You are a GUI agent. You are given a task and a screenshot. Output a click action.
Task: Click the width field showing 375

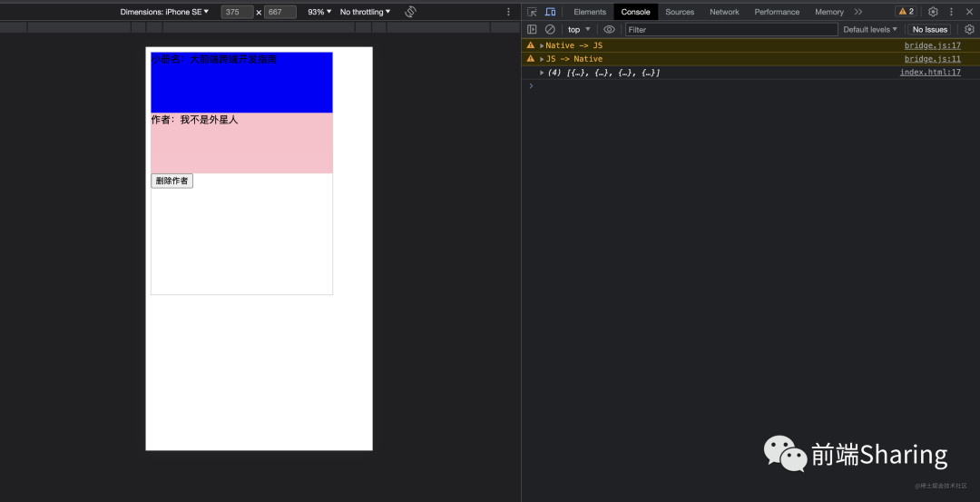237,12
